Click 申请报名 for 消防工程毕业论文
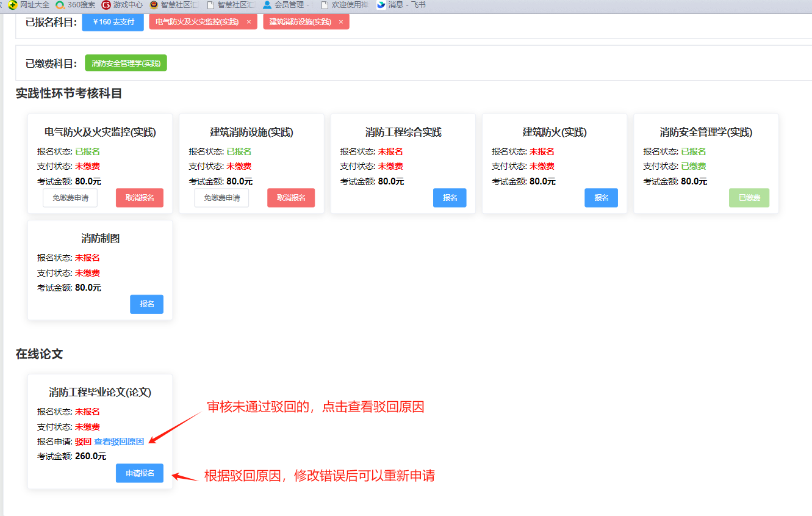This screenshot has height=516, width=812. point(140,473)
